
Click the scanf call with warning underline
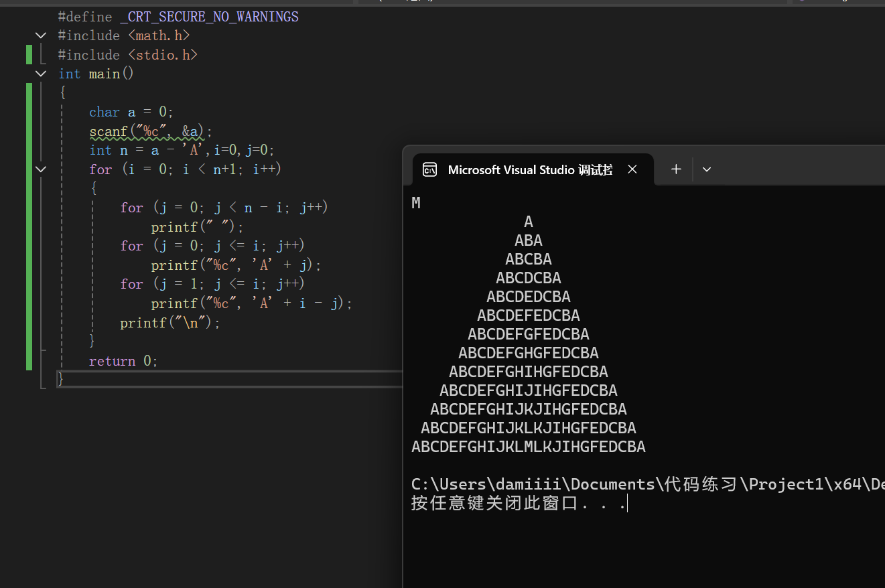pyautogui.click(x=151, y=131)
